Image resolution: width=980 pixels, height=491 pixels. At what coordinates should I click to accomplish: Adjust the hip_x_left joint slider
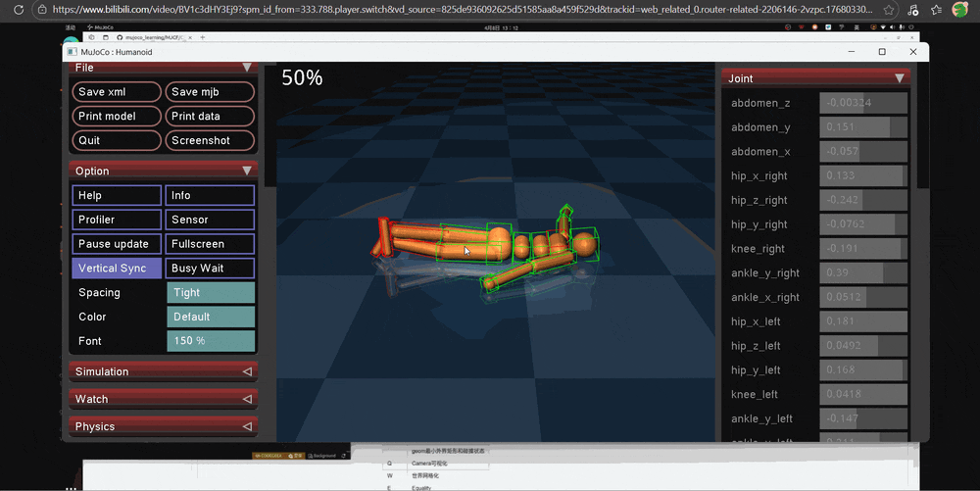tap(863, 321)
